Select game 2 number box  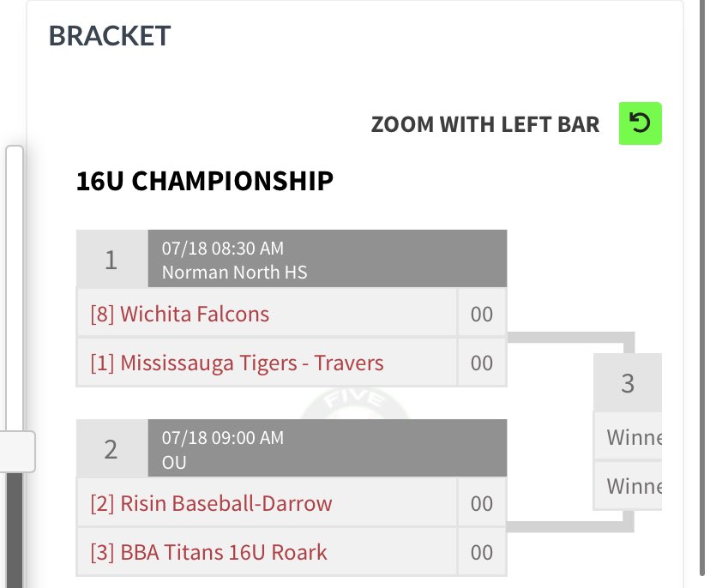(x=111, y=448)
